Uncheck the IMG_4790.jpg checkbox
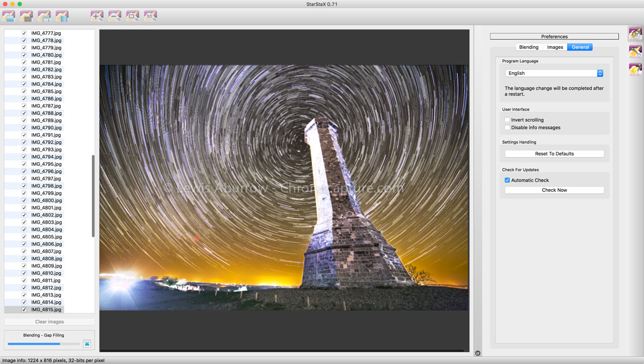The width and height of the screenshot is (644, 364). pos(24,128)
